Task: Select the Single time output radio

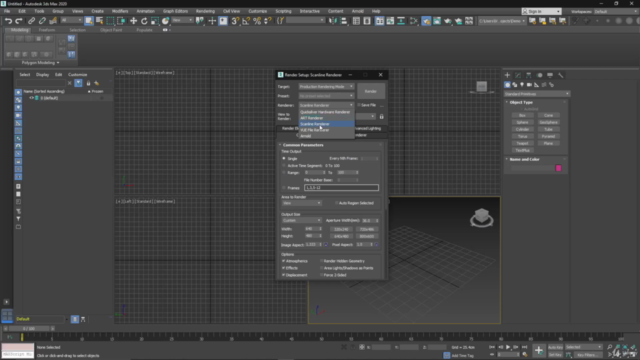Action: click(x=284, y=158)
